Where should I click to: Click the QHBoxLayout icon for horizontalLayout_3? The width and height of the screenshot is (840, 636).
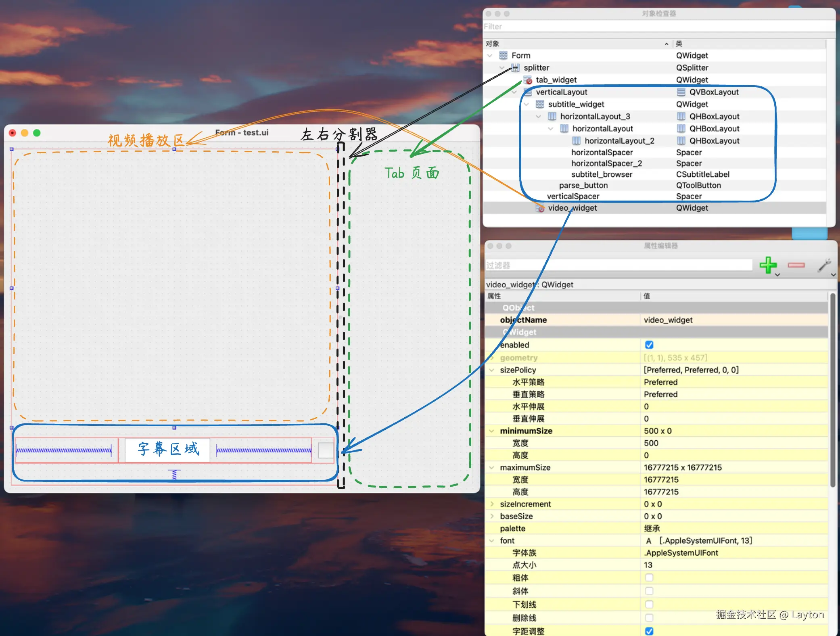552,116
